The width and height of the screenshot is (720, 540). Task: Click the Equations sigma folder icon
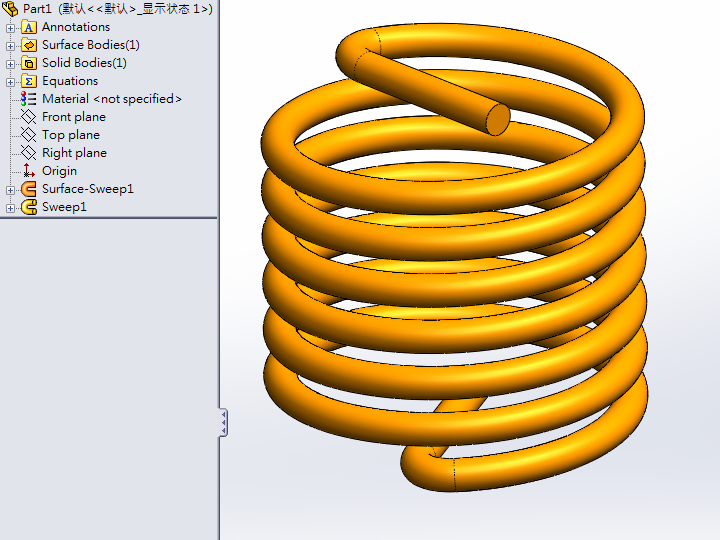(28, 81)
